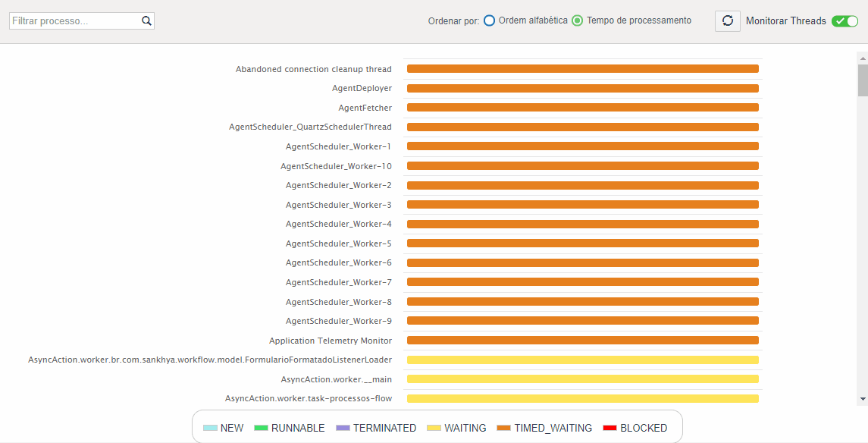The height and width of the screenshot is (443, 868).
Task: Select AgentScheduler_QuartzSchedulerThread label
Action: click(310, 127)
